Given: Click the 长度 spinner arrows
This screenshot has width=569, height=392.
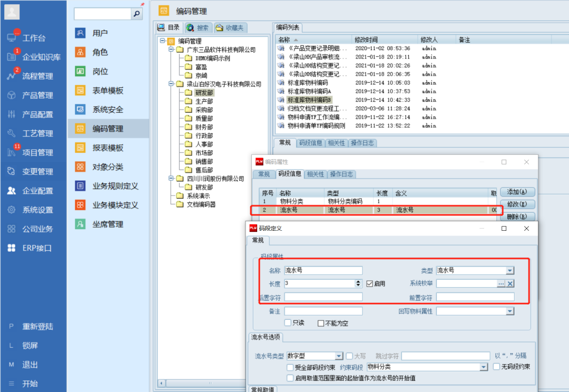Looking at the screenshot, I should (358, 283).
